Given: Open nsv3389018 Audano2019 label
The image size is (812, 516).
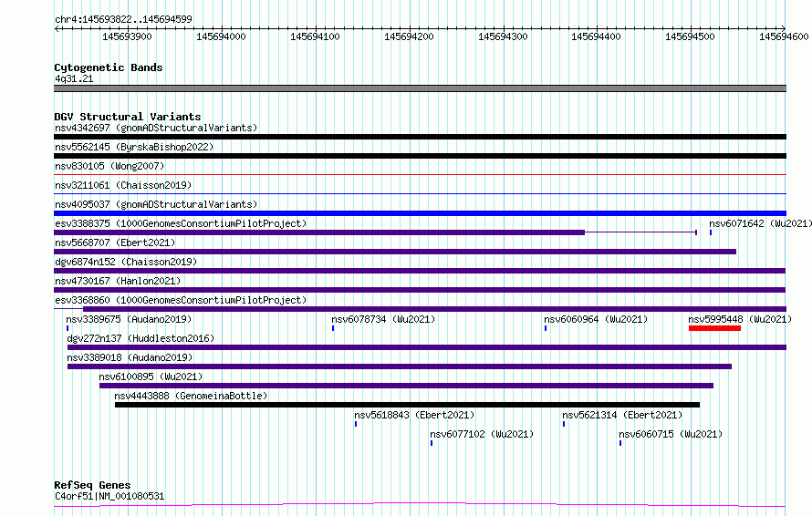Looking at the screenshot, I should [x=130, y=357].
